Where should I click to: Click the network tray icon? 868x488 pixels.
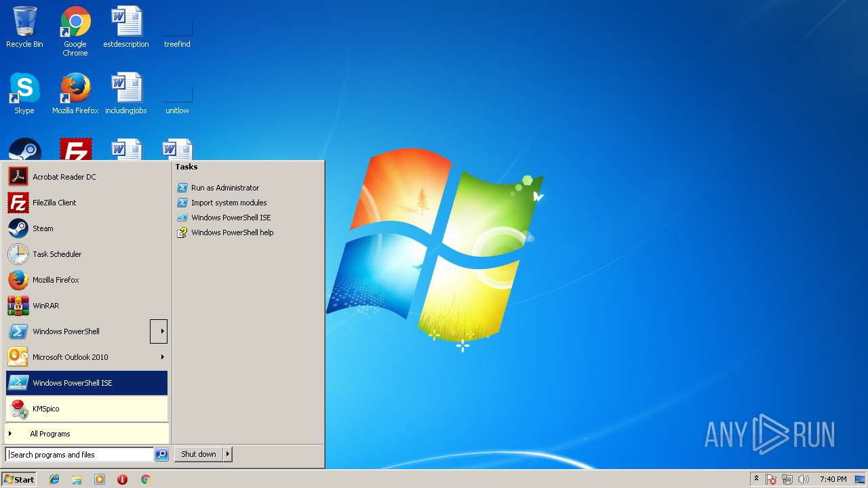pyautogui.click(x=787, y=479)
